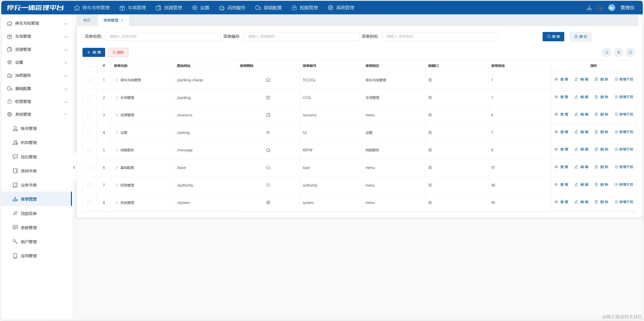Click the view eye icon for 资源管理 row
This screenshot has width=644, height=321.
pos(556,114)
